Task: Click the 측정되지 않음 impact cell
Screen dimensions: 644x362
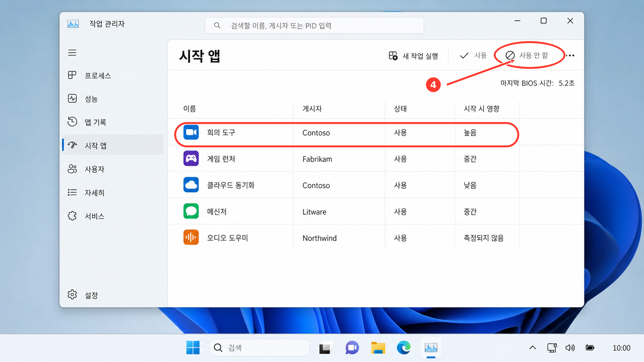Action: (x=483, y=238)
